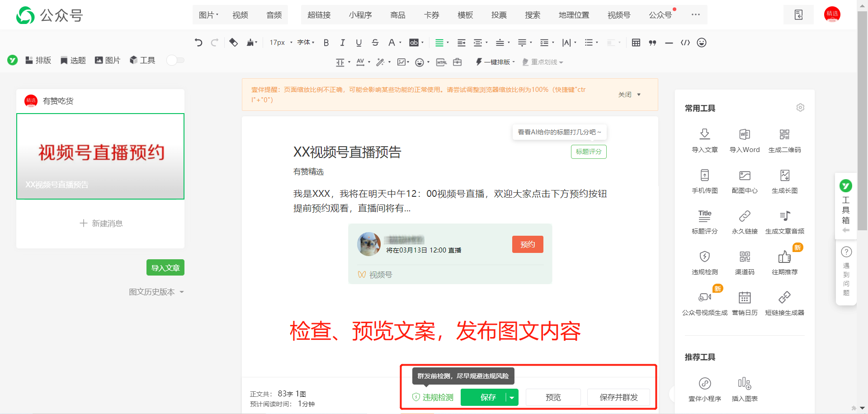The width and height of the screenshot is (868, 414).
Task: Open 营销日历 tool
Action: tap(745, 304)
